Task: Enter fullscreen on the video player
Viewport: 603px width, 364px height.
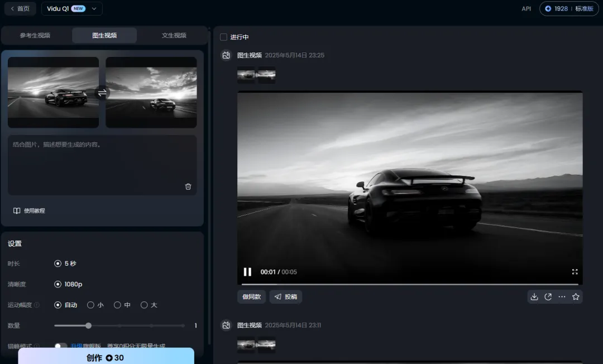Action: (x=575, y=272)
